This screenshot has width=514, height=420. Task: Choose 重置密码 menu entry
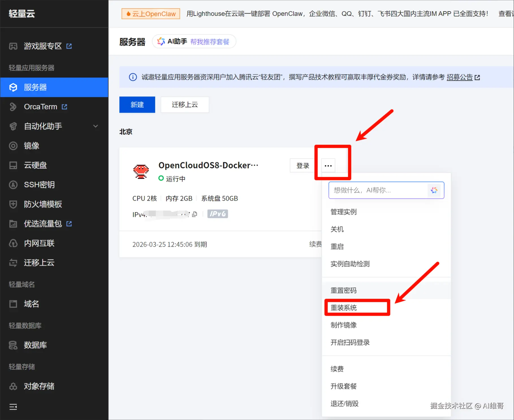(386, 291)
